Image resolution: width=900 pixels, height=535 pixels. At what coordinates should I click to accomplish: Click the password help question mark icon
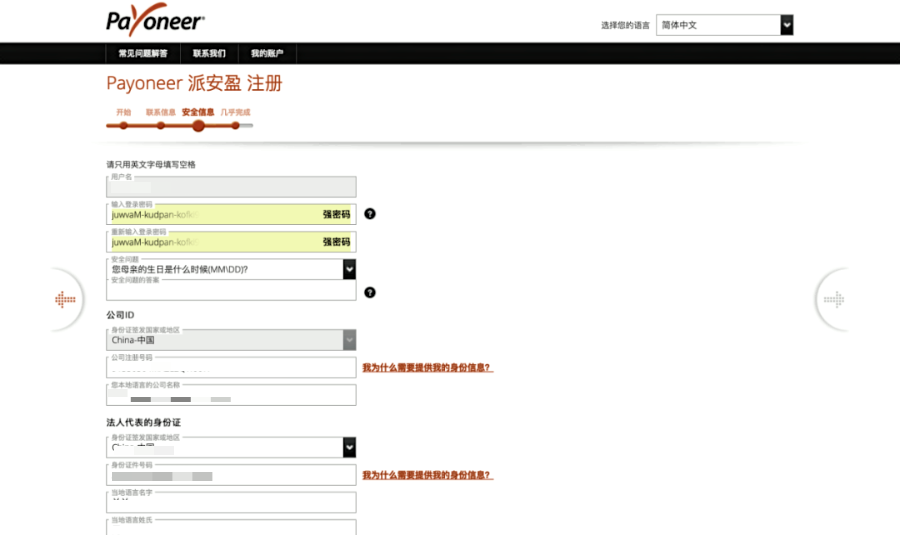click(x=370, y=214)
